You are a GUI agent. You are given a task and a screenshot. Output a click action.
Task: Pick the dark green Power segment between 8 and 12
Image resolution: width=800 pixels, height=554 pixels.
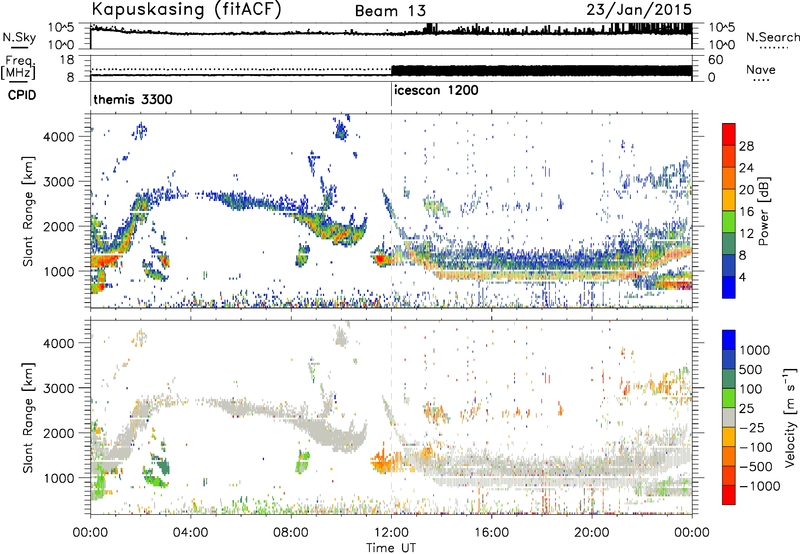click(x=729, y=244)
